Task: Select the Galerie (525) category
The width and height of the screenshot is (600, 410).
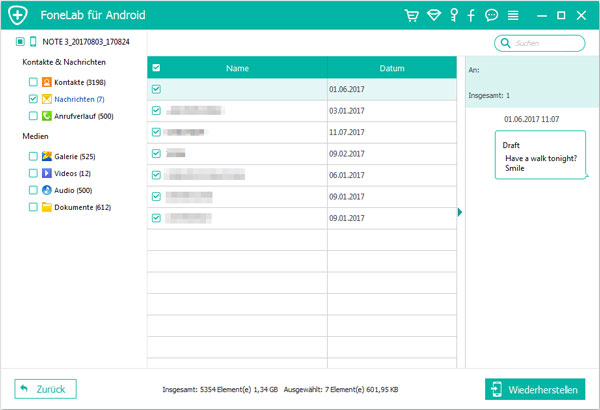Action: click(75, 156)
